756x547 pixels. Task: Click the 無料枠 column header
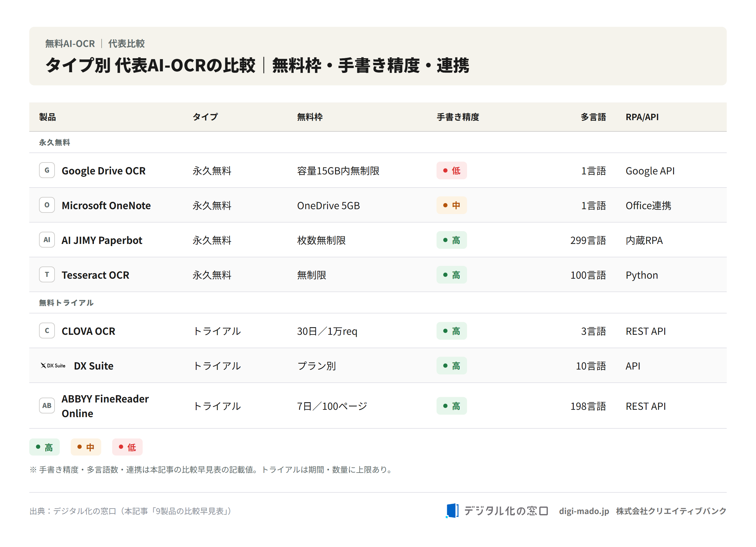coord(310,117)
